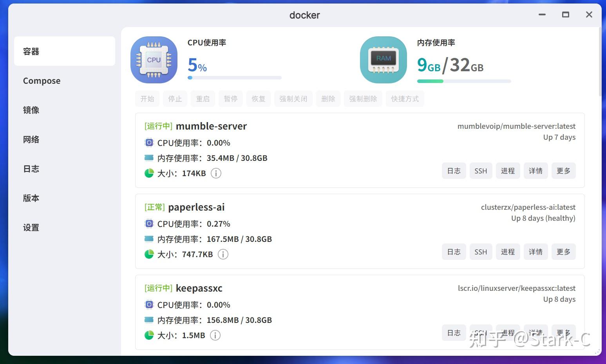Click info icon beside keepassxc size 1.5MB
The height and width of the screenshot is (364, 606).
click(215, 335)
